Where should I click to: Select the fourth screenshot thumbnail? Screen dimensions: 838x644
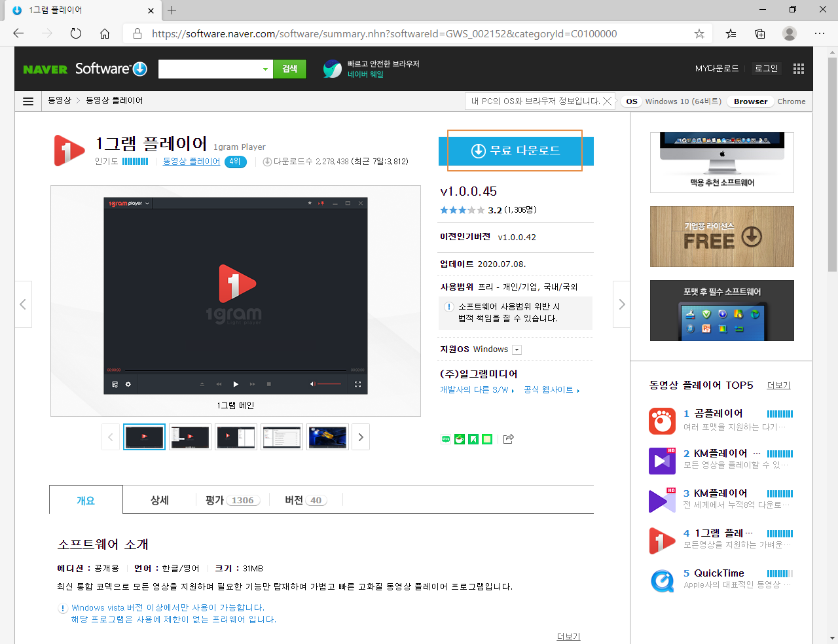(x=282, y=437)
